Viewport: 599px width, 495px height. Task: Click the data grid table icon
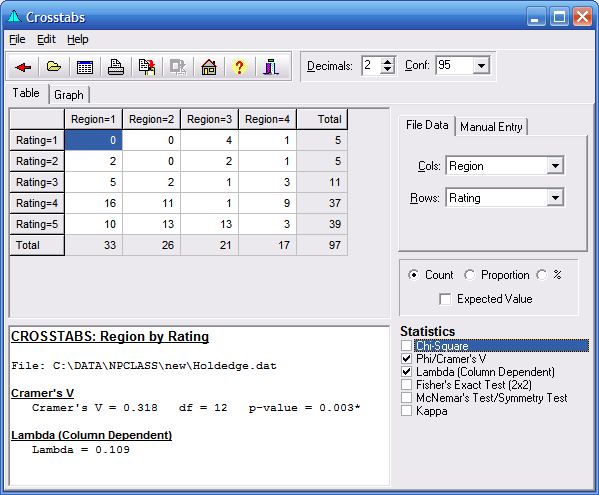tap(84, 67)
